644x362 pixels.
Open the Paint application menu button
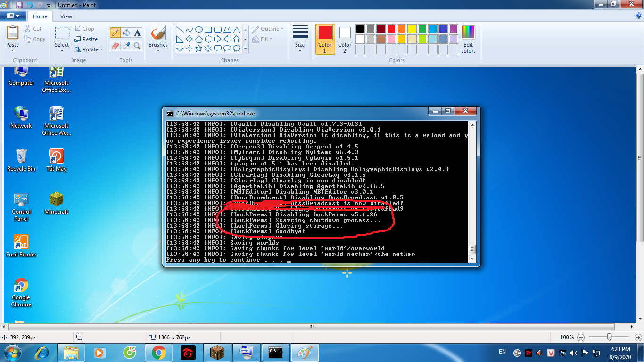[x=13, y=16]
